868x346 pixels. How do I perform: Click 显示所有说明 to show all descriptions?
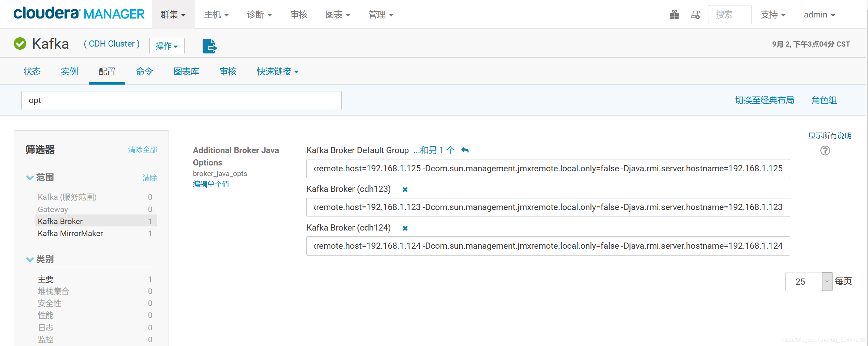click(x=830, y=135)
